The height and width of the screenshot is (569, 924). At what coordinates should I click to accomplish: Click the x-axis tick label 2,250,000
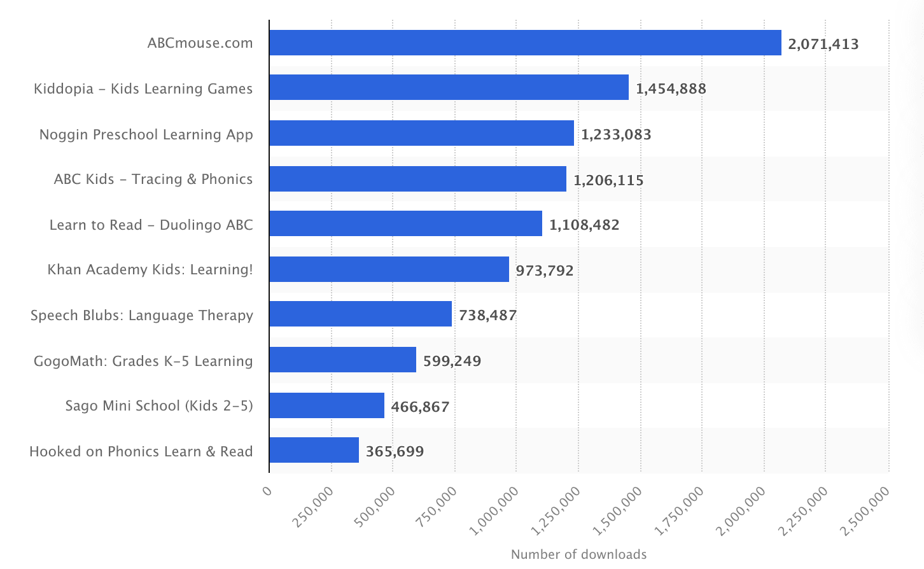click(x=804, y=510)
